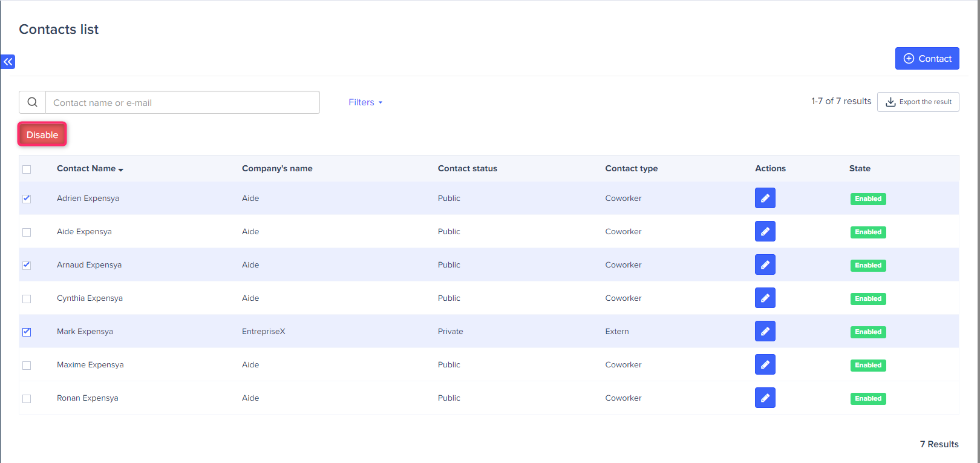
Task: Open edit for Aide Expensya contact
Action: click(x=765, y=231)
